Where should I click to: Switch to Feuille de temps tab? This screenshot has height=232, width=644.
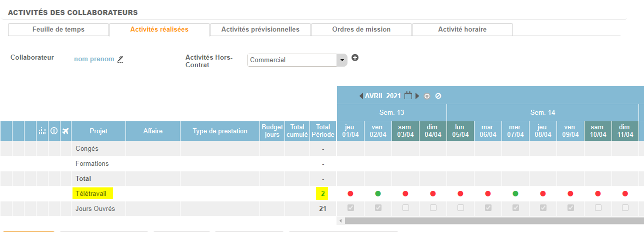pyautogui.click(x=58, y=30)
